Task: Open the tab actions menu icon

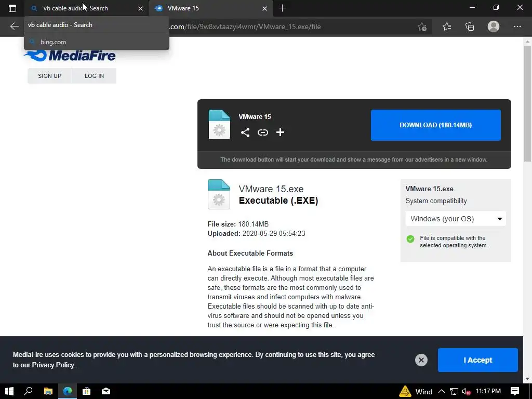Action: click(12, 8)
